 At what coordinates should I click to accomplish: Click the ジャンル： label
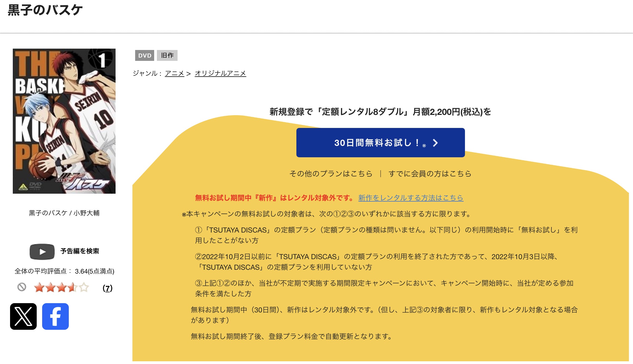[147, 73]
